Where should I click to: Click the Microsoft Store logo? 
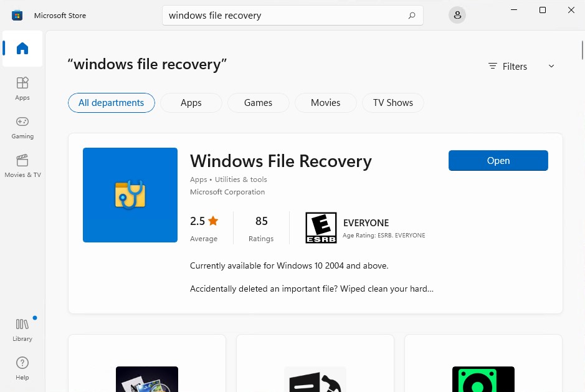click(x=17, y=15)
